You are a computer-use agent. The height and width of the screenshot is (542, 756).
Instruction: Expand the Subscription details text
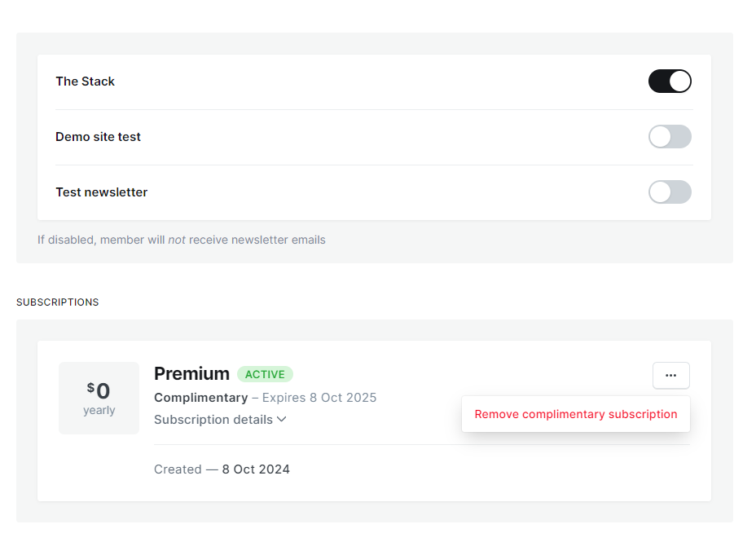click(213, 420)
